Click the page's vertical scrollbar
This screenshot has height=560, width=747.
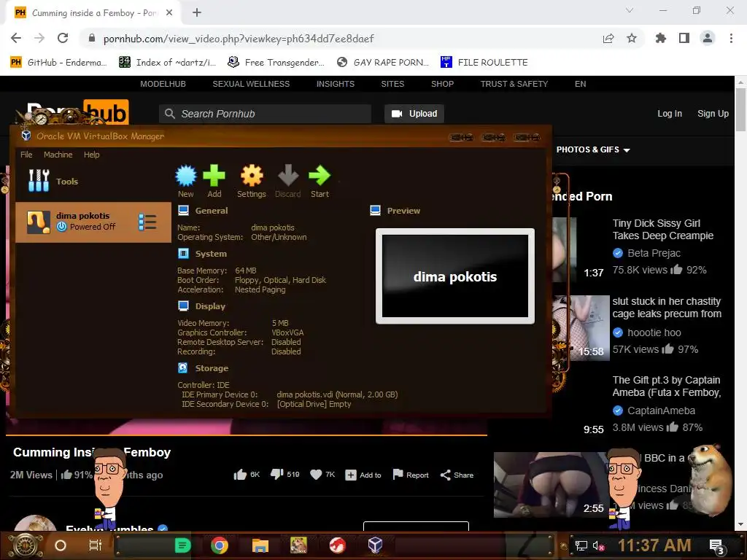point(740,109)
